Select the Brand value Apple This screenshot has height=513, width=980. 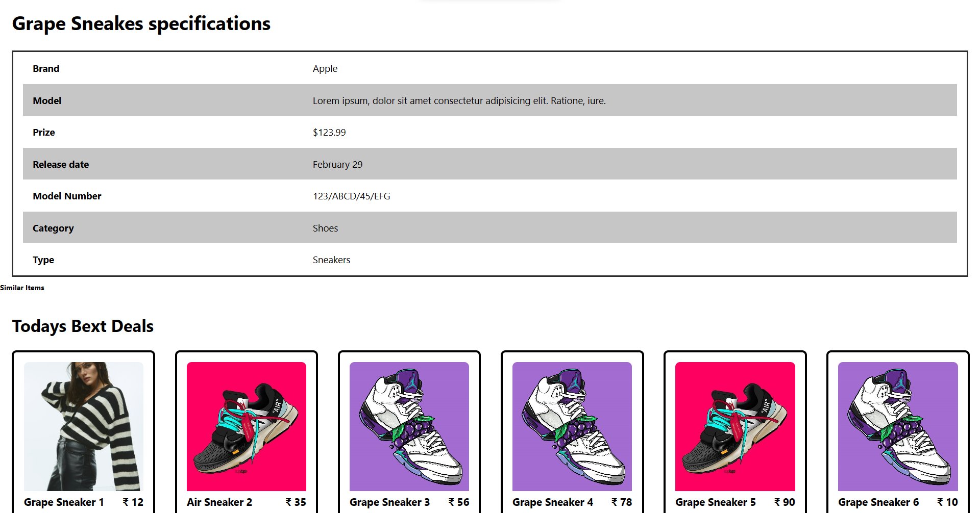pyautogui.click(x=325, y=68)
